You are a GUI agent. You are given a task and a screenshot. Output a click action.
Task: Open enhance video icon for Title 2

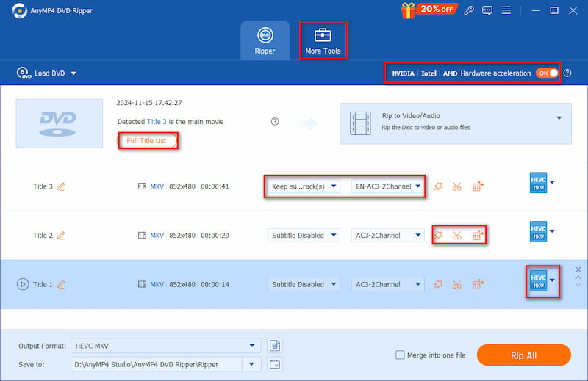click(477, 235)
